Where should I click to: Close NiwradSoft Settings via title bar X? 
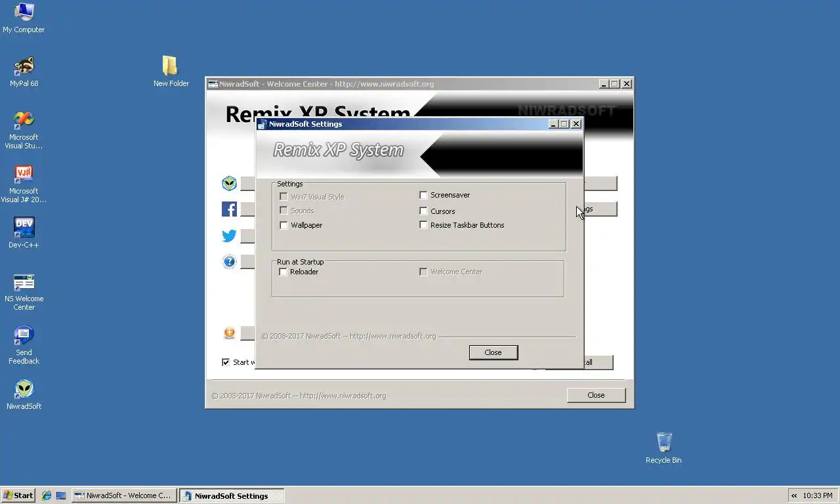(x=576, y=124)
